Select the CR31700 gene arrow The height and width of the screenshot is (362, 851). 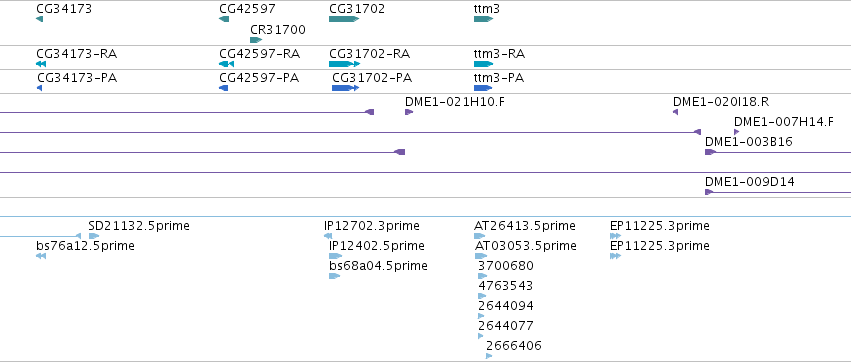click(x=256, y=40)
